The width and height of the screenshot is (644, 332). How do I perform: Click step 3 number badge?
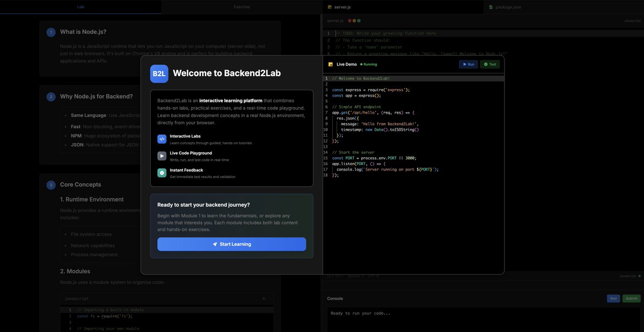pyautogui.click(x=51, y=185)
